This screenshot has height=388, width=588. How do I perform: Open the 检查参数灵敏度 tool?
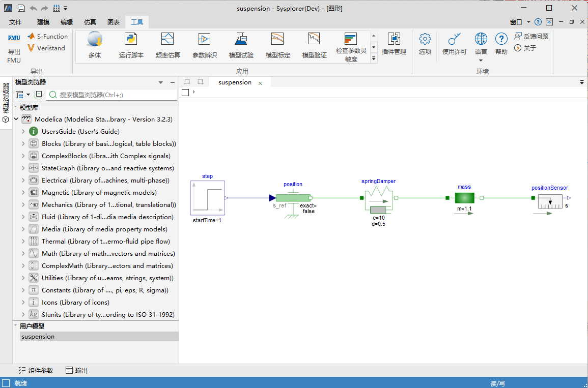point(351,46)
